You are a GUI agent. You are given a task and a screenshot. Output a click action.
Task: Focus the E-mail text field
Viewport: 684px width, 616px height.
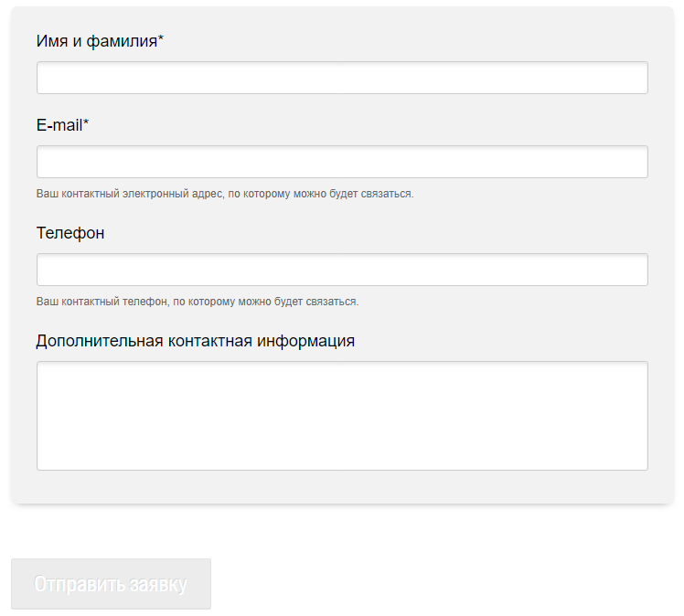tap(342, 162)
